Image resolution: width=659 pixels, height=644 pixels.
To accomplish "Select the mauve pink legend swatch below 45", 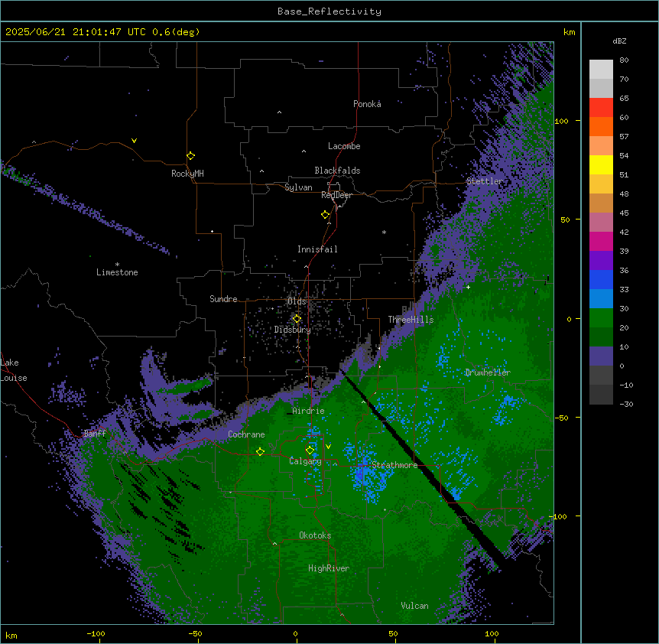I will tap(601, 223).
